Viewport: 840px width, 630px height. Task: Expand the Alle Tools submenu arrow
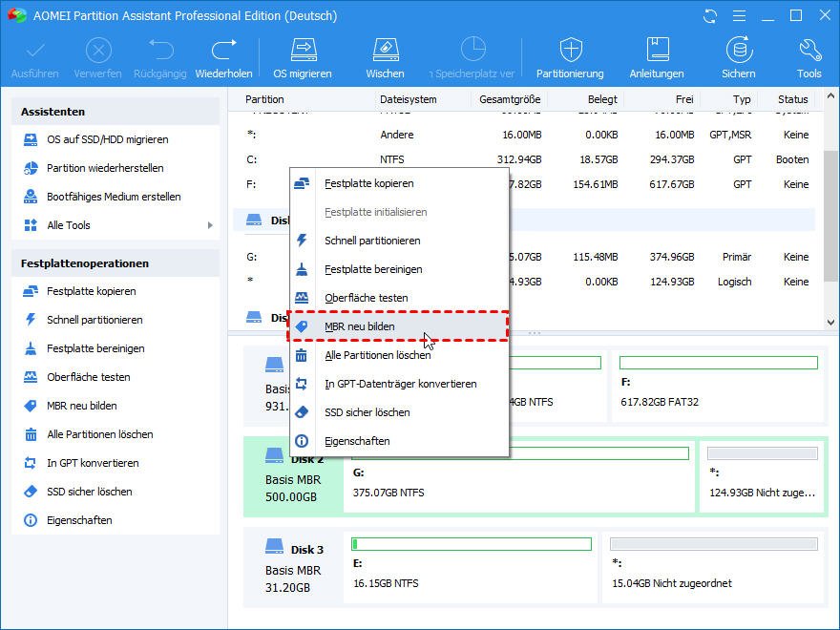tap(210, 225)
